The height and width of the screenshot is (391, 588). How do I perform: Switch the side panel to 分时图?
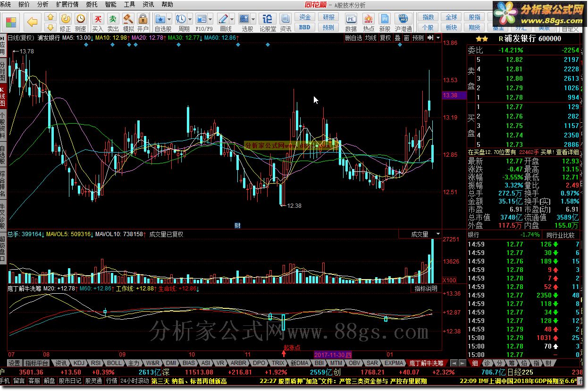point(3,71)
